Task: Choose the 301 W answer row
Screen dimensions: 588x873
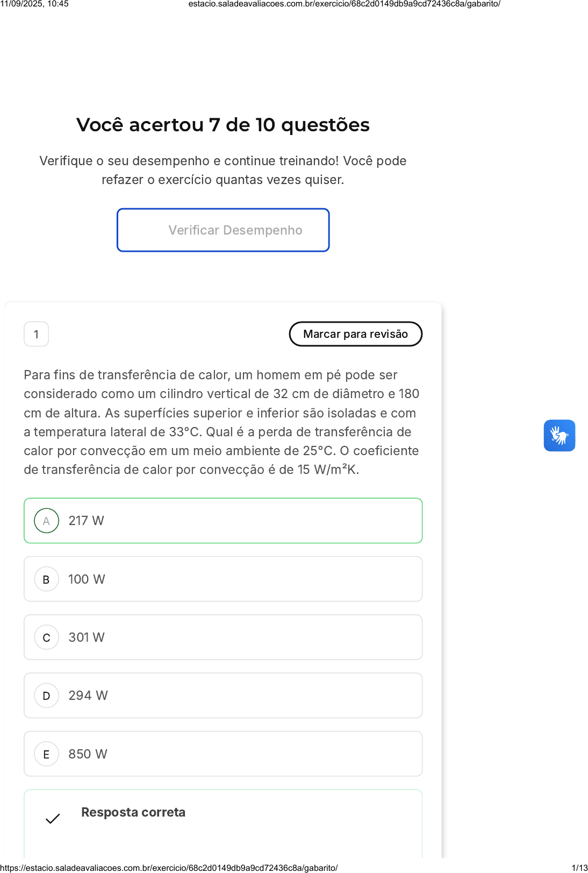Action: [x=223, y=637]
